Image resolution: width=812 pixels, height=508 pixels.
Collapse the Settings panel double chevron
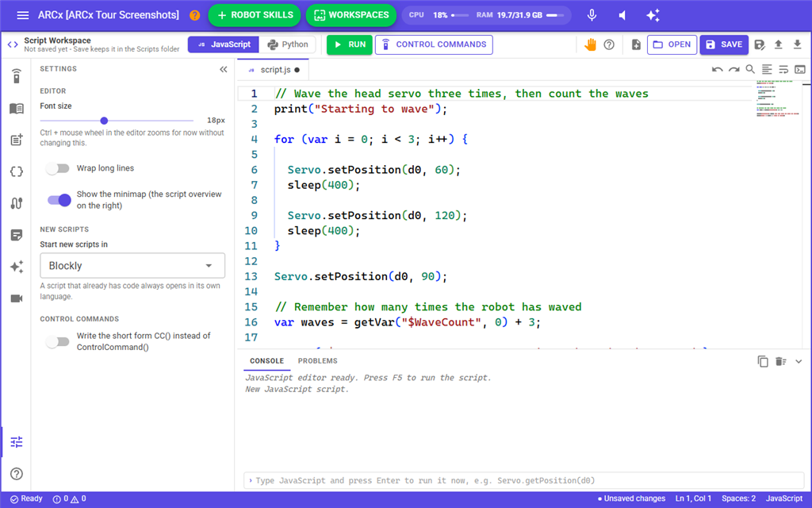pos(223,70)
